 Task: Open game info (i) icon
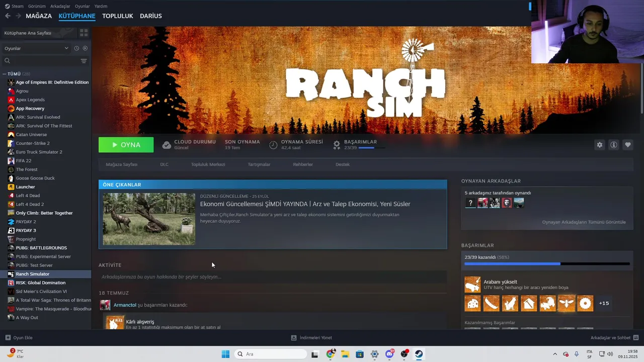coord(613,145)
